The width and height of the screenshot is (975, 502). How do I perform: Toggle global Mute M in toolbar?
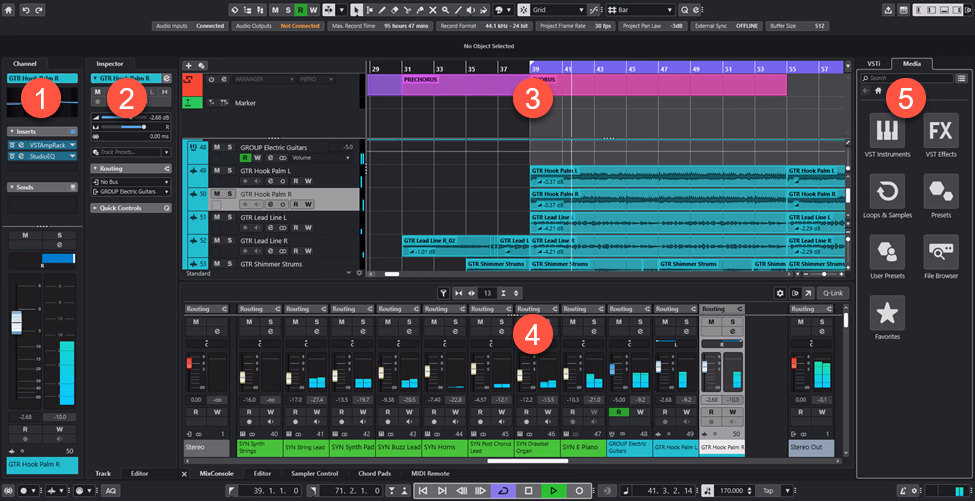pos(275,10)
